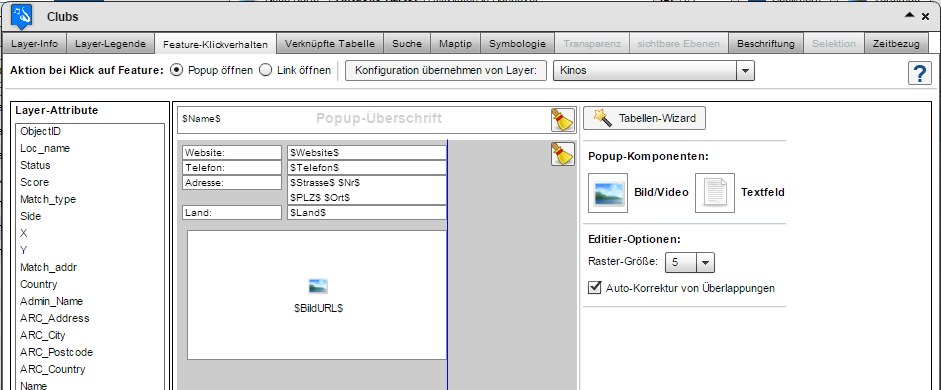The height and width of the screenshot is (390, 941).
Task: Switch to the Layer-Legende tab
Action: click(x=110, y=43)
